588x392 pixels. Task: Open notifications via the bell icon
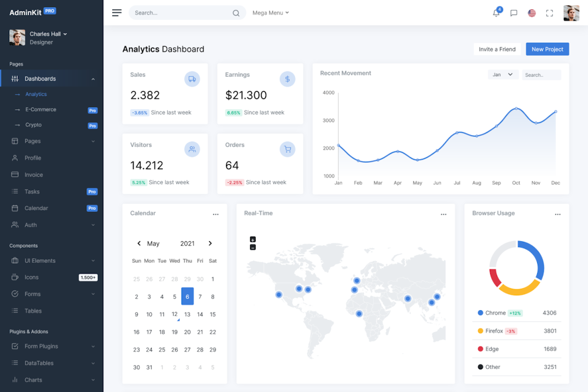(x=496, y=13)
